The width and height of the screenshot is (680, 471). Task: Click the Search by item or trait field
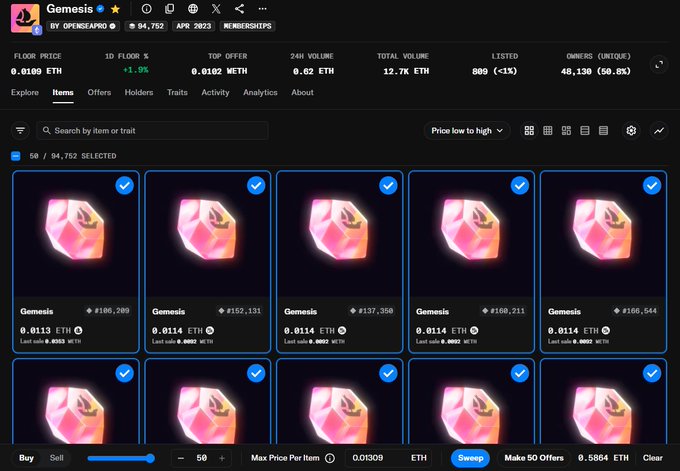click(x=153, y=131)
